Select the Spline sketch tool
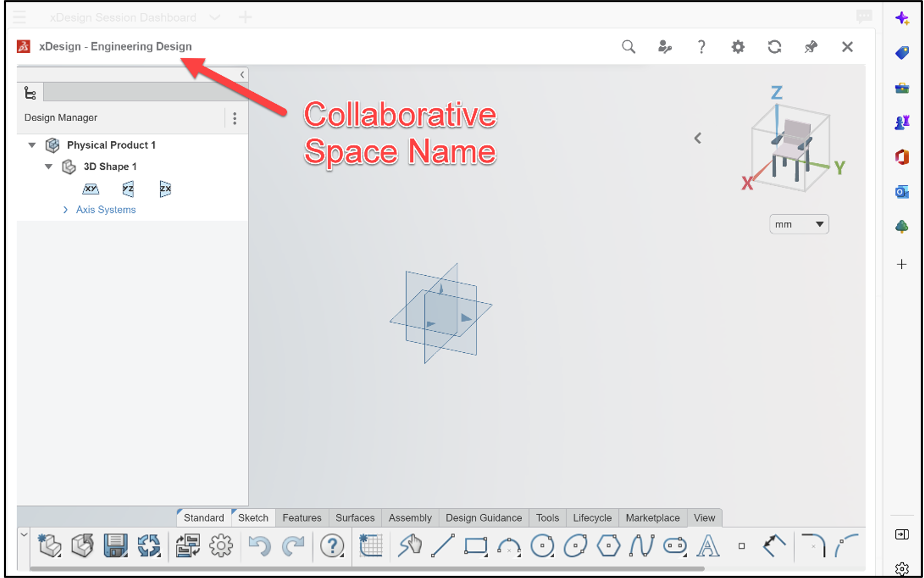924x578 pixels. point(642,546)
